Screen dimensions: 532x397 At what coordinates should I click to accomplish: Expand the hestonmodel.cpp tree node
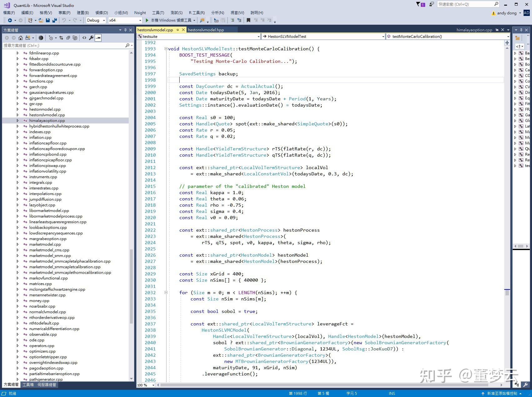pyautogui.click(x=17, y=109)
